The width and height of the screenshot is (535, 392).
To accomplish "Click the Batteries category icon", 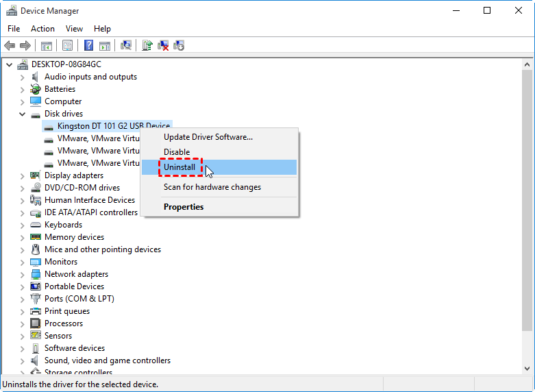I will 36,89.
